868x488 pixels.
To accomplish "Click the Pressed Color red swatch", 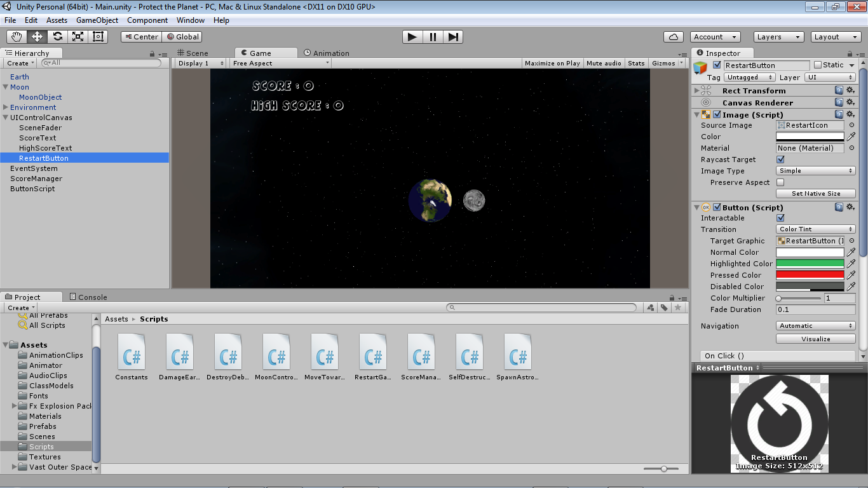I will coord(810,275).
